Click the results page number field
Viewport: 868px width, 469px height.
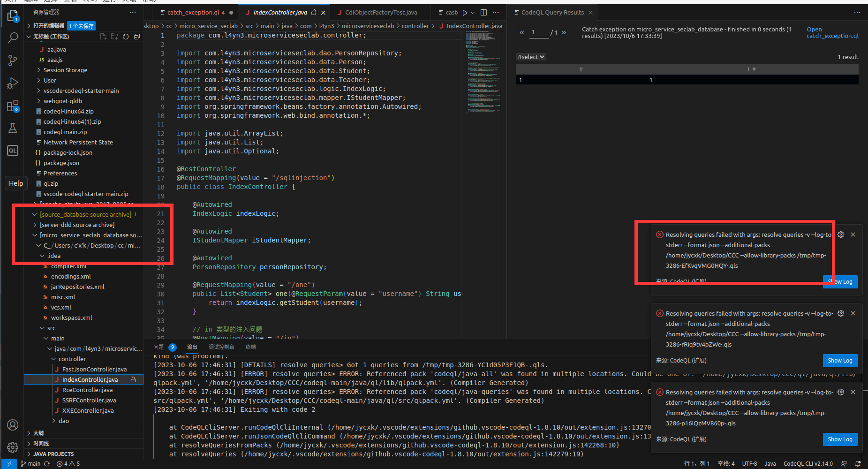pos(538,32)
